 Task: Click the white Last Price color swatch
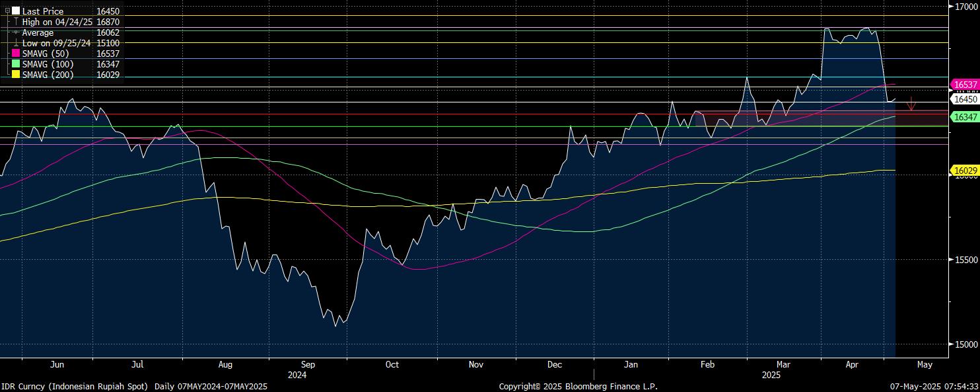pos(16,11)
